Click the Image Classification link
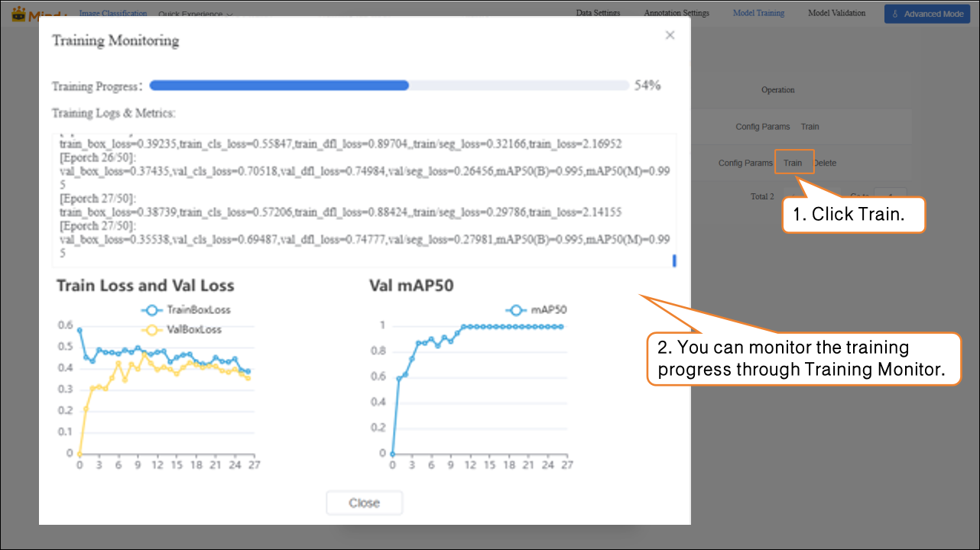Image resolution: width=980 pixels, height=550 pixels. click(113, 14)
